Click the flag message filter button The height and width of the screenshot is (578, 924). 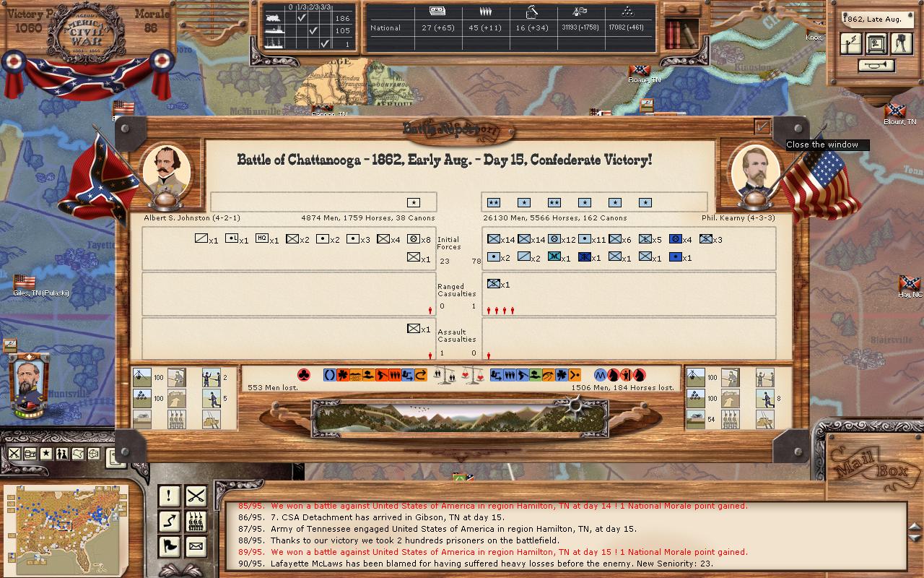click(x=169, y=546)
